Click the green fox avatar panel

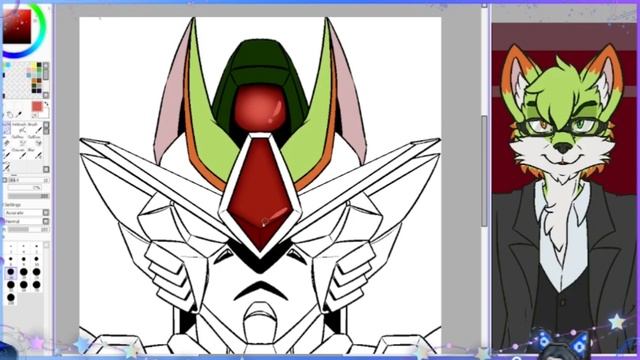[565, 188]
